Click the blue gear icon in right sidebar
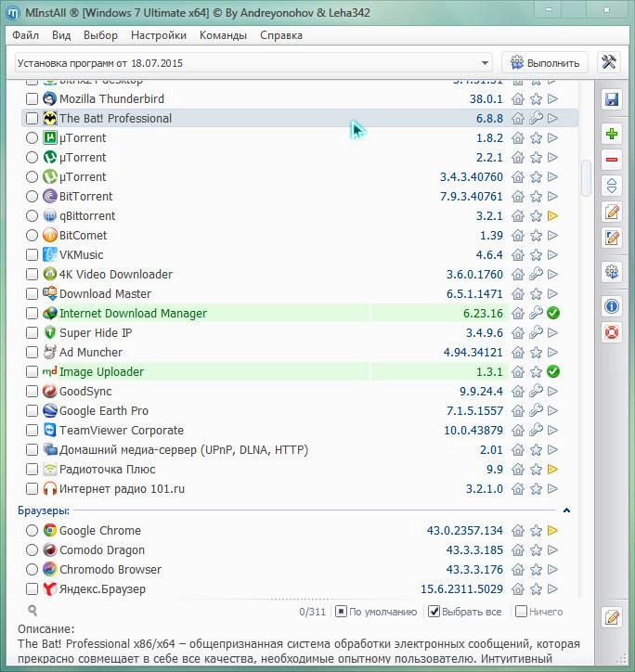 point(612,272)
